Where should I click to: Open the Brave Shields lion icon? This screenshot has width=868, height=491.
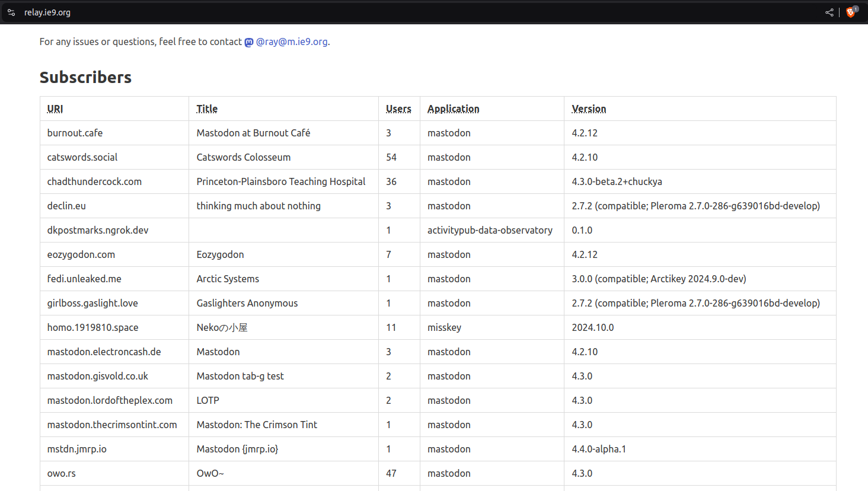click(851, 12)
